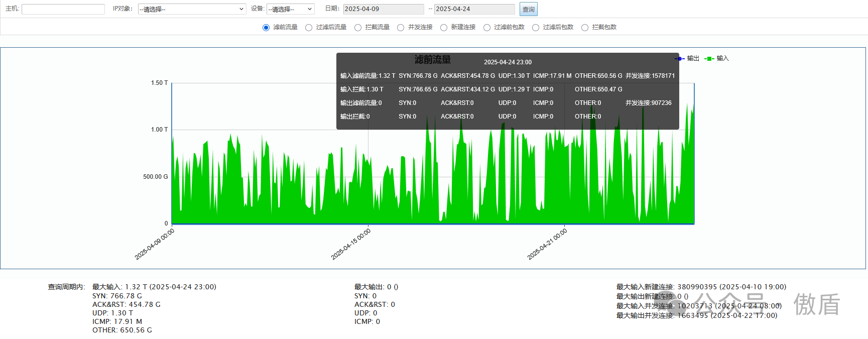
Task: Choose the 拦截流量 radio option
Action: click(x=358, y=28)
